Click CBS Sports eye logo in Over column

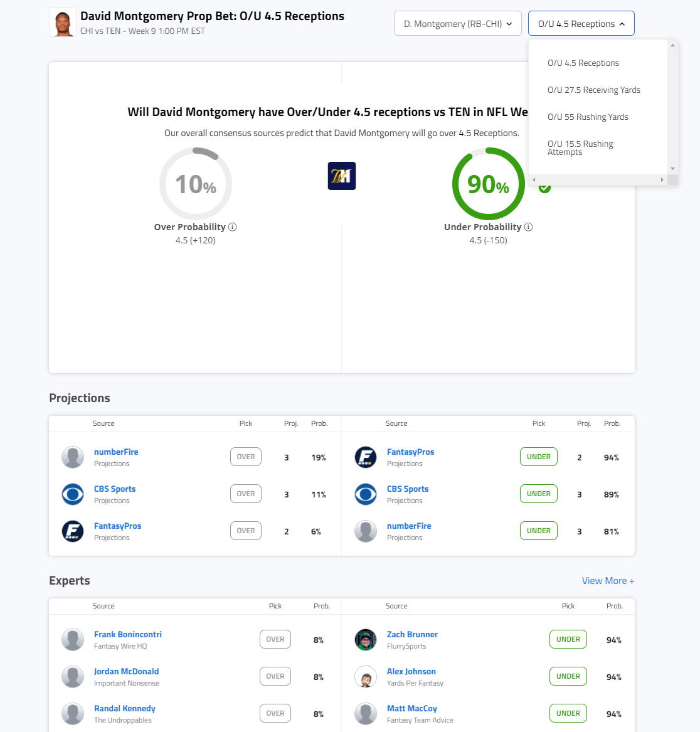click(73, 494)
